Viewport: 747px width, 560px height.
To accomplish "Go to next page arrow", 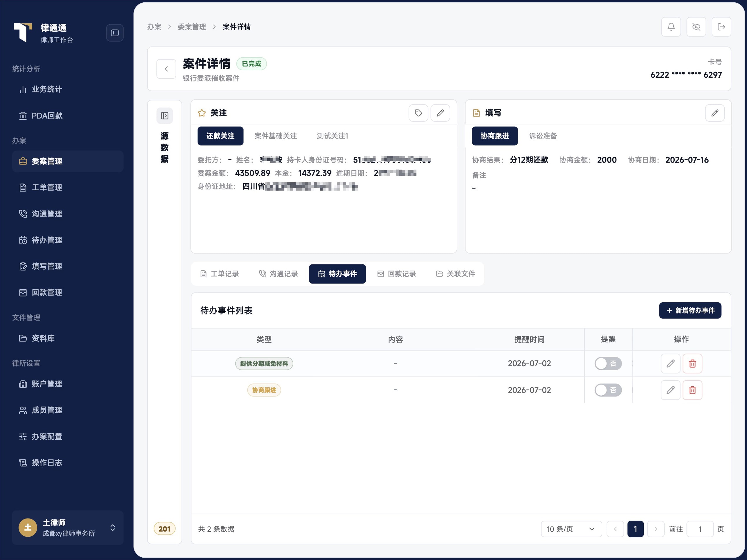I will pyautogui.click(x=656, y=529).
